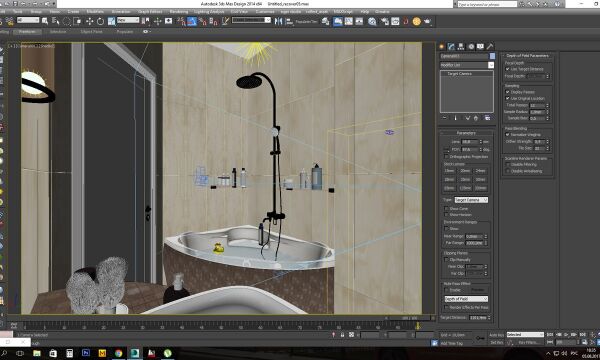Uncheck Display Passes in Sampling
The image size is (600, 360).
pyautogui.click(x=507, y=92)
